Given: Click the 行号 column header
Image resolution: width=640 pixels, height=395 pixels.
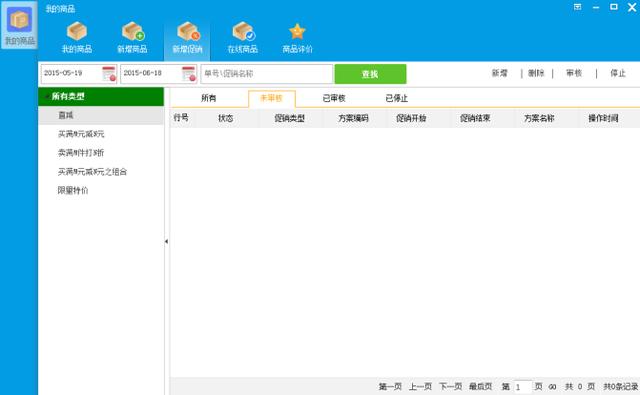Looking at the screenshot, I should [181, 118].
